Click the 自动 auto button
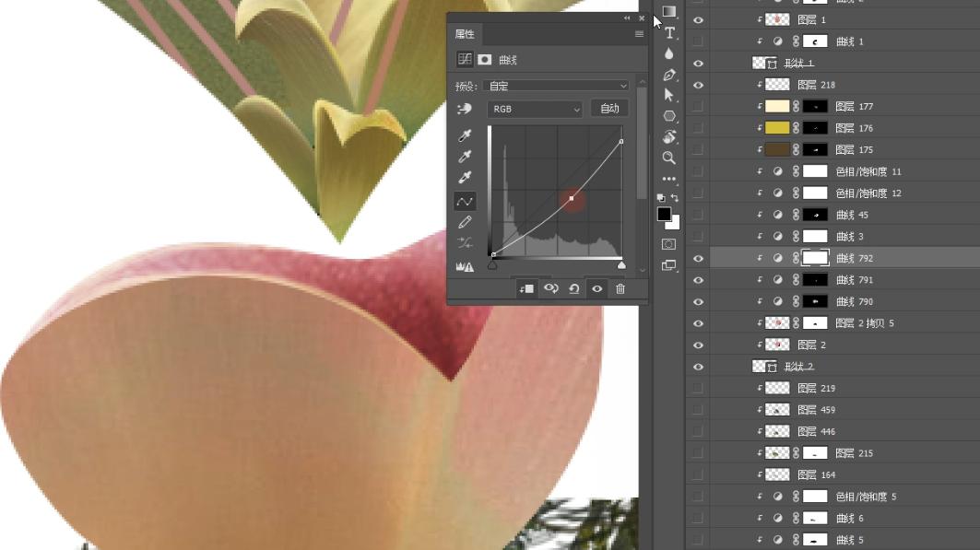980x550 pixels. tap(609, 109)
